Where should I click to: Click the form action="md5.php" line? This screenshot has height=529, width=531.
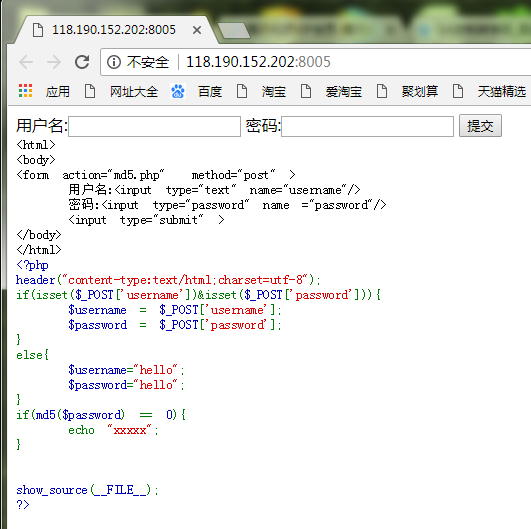156,175
